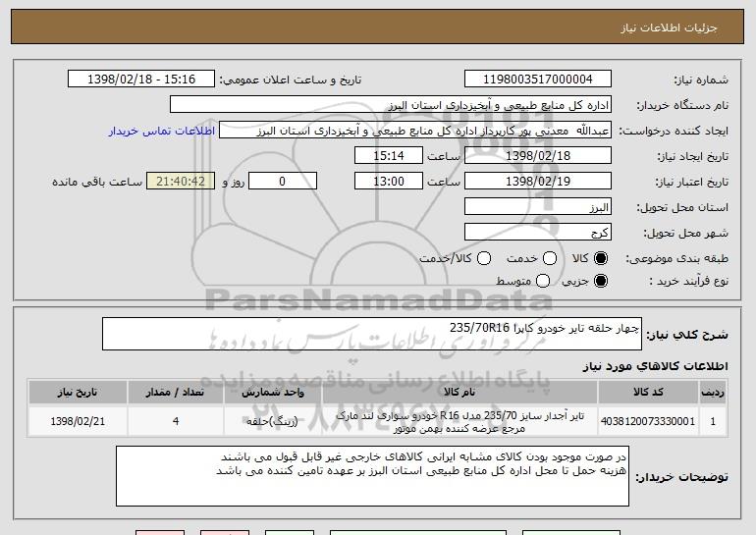Click quantity cell showing 4
The width and height of the screenshot is (756, 535).
click(x=176, y=421)
